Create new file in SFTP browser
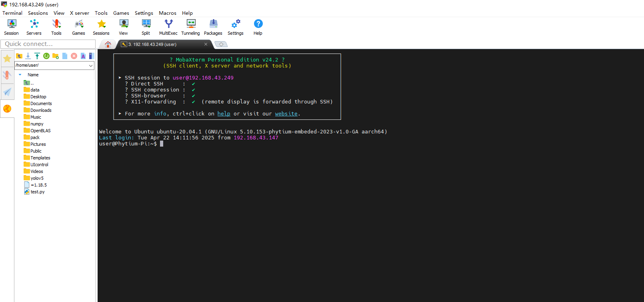The height and width of the screenshot is (302, 644). pos(65,56)
